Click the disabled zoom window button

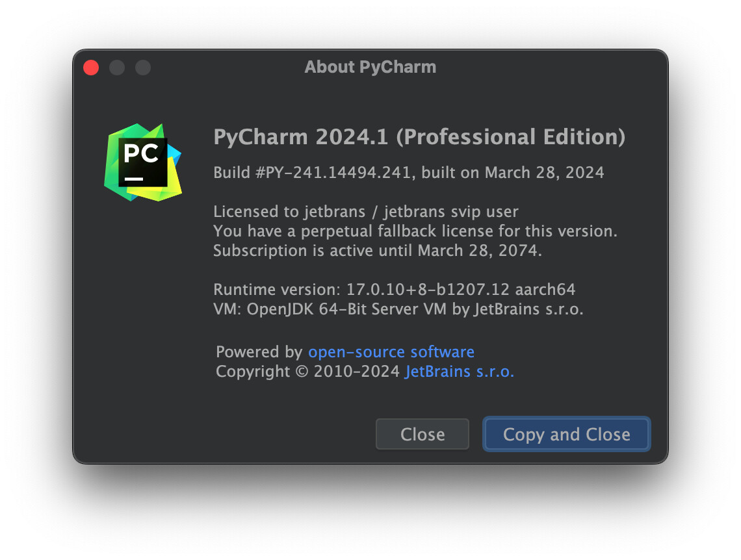point(143,68)
